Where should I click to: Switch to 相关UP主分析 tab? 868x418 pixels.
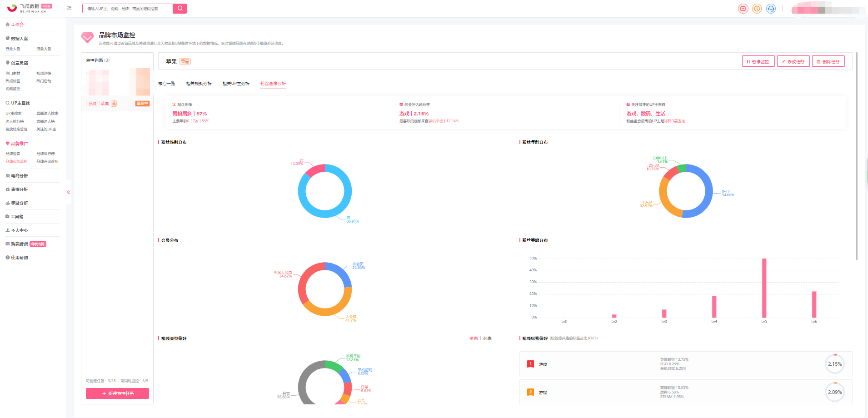click(236, 84)
